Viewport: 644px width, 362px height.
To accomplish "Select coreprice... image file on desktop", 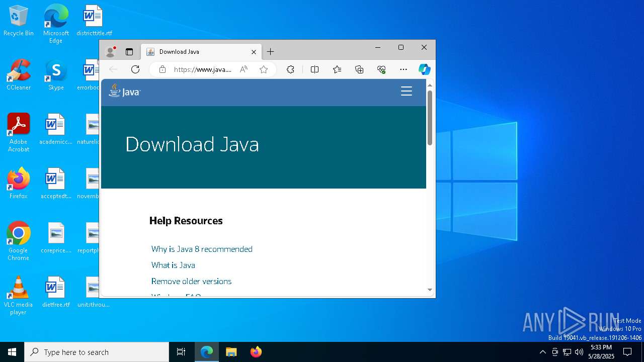I will [x=56, y=238].
